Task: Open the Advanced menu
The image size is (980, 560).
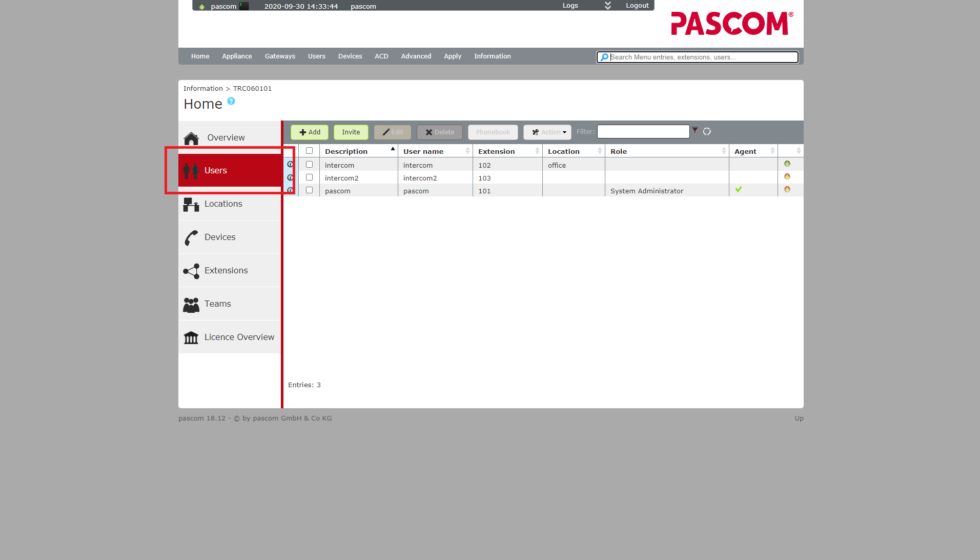Action: [x=416, y=56]
